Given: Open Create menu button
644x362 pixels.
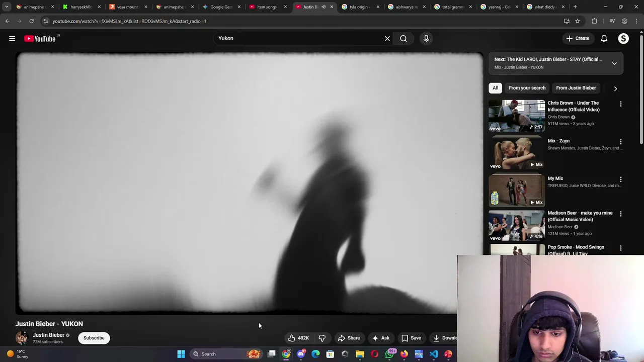Looking at the screenshot, I should (x=578, y=38).
